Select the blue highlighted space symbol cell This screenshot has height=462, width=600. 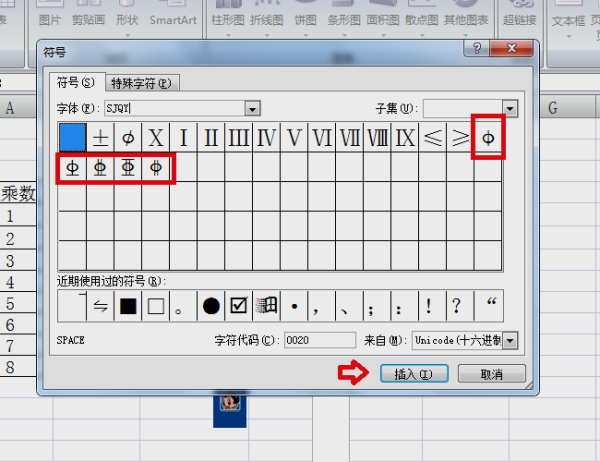[72, 137]
